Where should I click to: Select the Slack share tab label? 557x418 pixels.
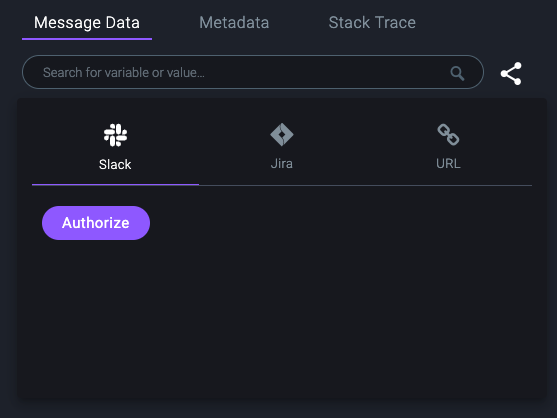[115, 164]
